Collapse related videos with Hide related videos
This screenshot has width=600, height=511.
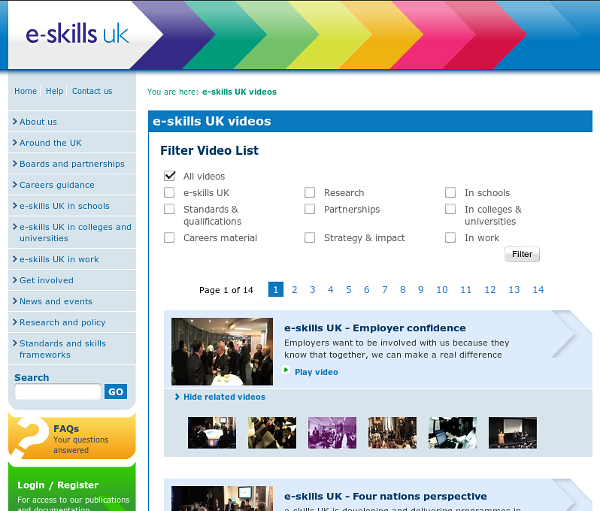tap(224, 397)
